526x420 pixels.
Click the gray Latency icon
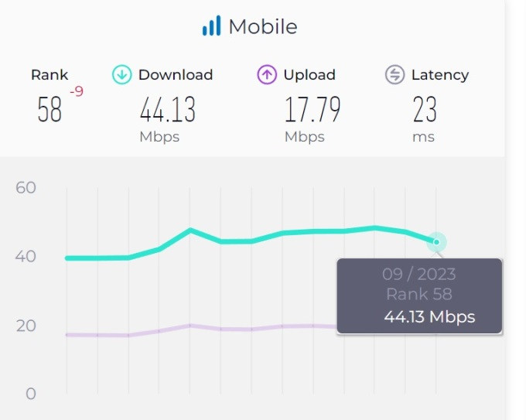394,75
